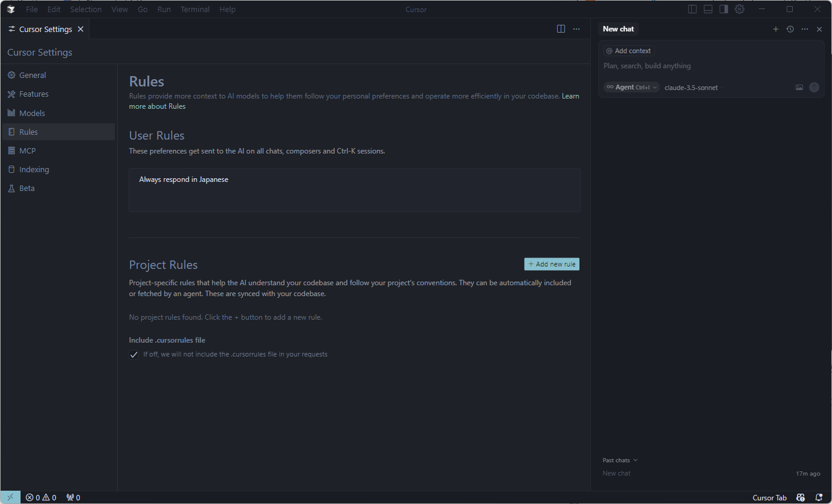
Task: Send message with up arrow button
Action: click(x=814, y=88)
